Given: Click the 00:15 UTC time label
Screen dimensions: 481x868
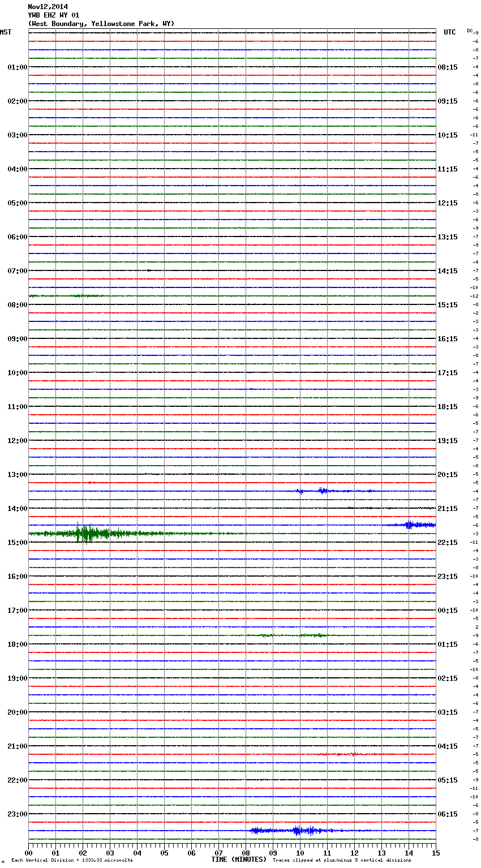Looking at the screenshot, I should coord(448,610).
